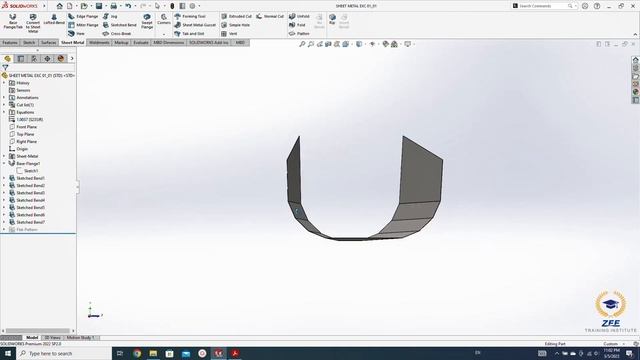The height and width of the screenshot is (360, 640).
Task: Activate the Cross-Break tool
Action: point(117,33)
